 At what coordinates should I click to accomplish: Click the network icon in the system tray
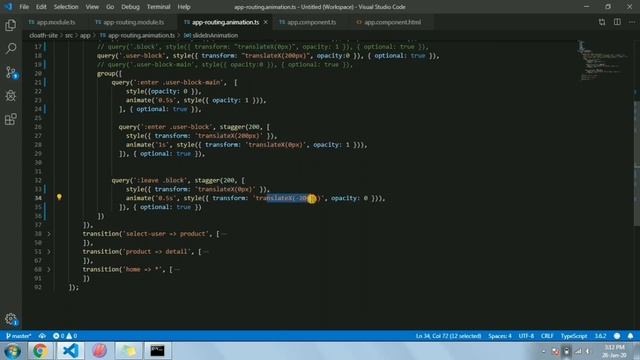[578, 351]
